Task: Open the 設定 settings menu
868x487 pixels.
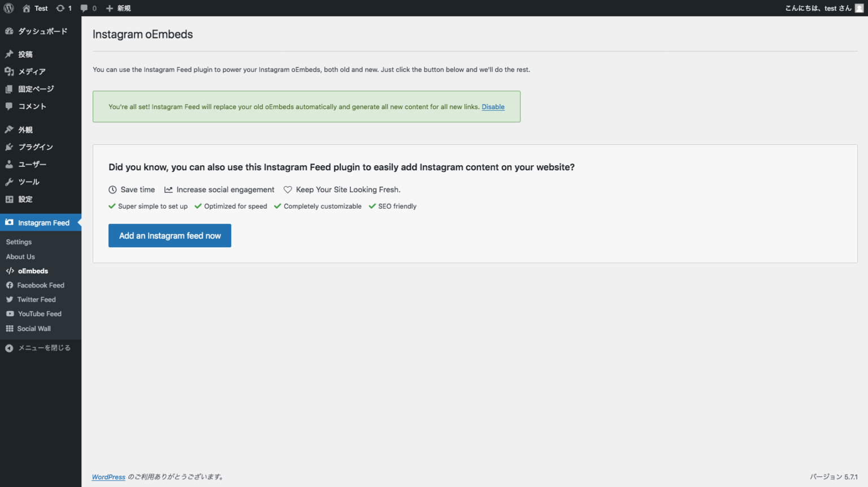Action: pyautogui.click(x=25, y=199)
